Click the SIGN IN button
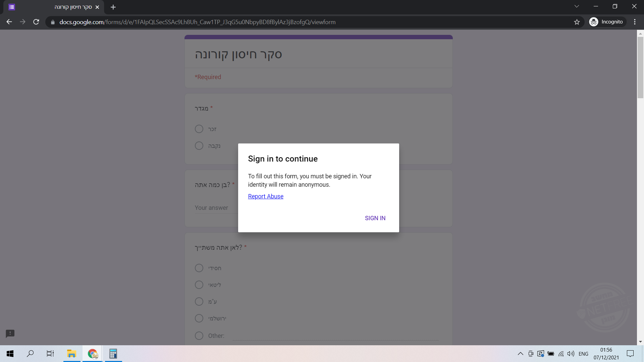The height and width of the screenshot is (362, 644). [375, 218]
